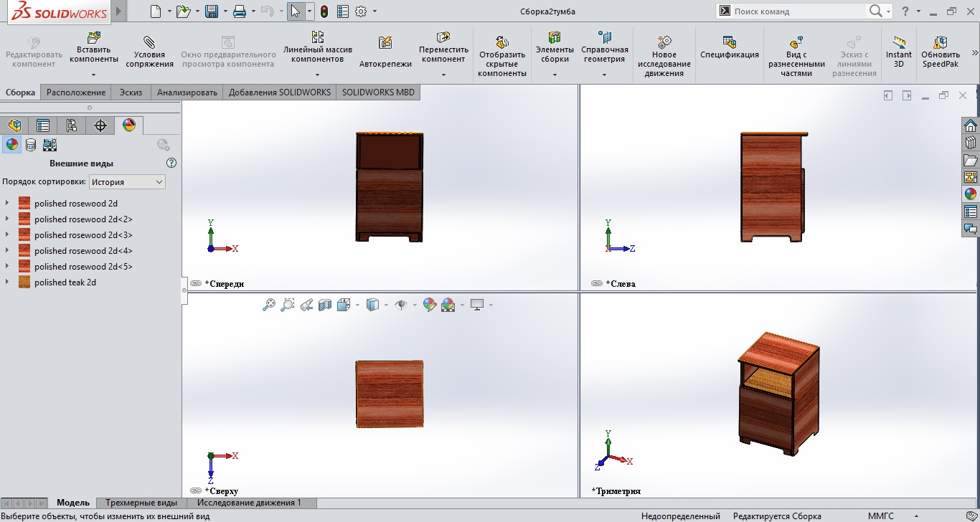The height and width of the screenshot is (522, 980).
Task: Select polished teak 2d swatch
Action: tap(24, 283)
